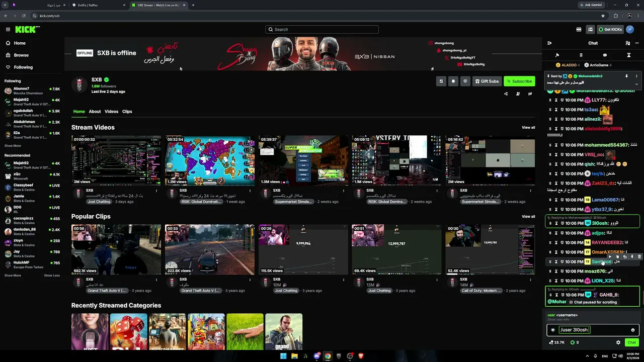Click the hourglass icon in chat toolbar
Screen dimensions: 644x362
tap(629, 55)
